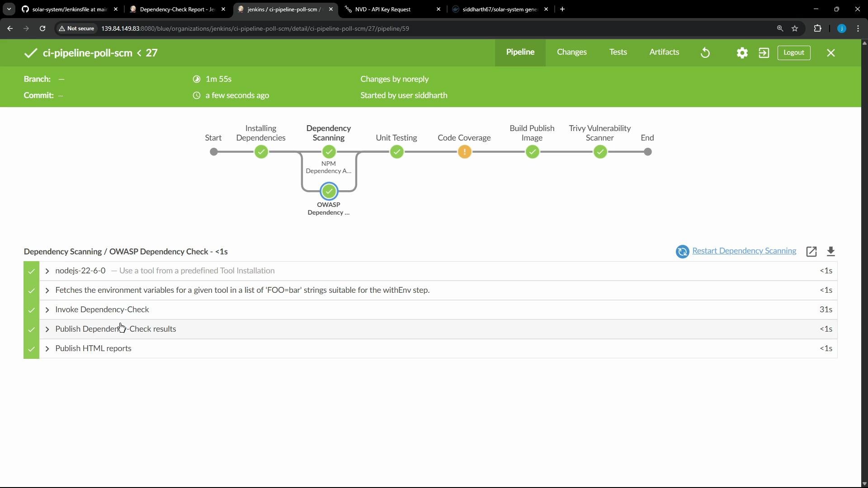The height and width of the screenshot is (488, 868).
Task: Click the circular restart icon beside Restart link
Action: [x=682, y=252]
